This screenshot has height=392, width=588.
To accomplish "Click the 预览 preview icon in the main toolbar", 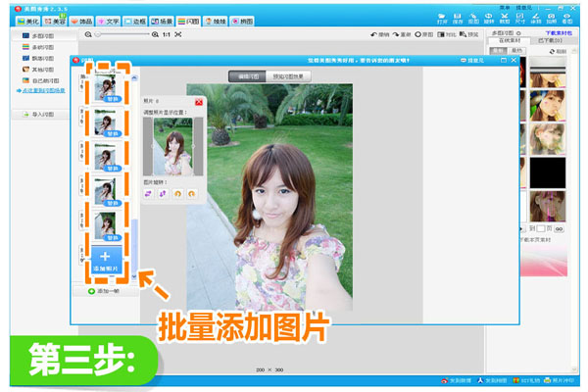I will coord(468,34).
